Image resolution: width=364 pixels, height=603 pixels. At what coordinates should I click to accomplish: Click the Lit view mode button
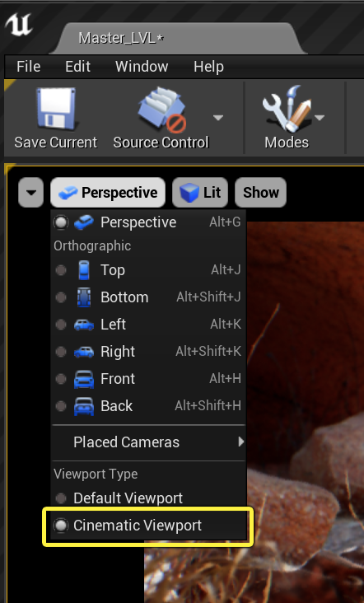tap(200, 192)
